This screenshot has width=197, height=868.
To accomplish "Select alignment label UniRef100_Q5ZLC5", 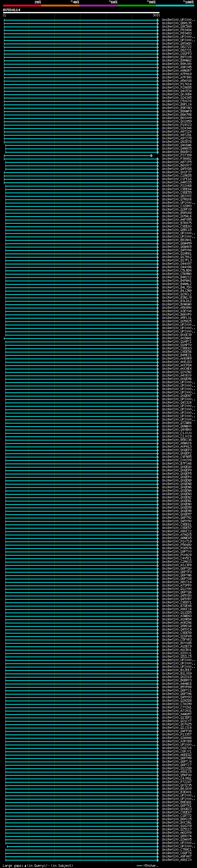I will [177, 656].
